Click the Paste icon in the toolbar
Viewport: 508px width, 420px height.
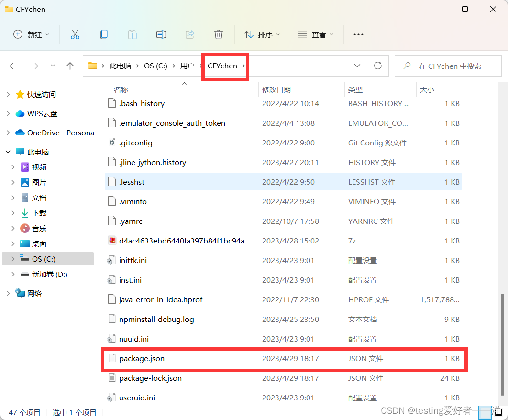pyautogui.click(x=133, y=34)
